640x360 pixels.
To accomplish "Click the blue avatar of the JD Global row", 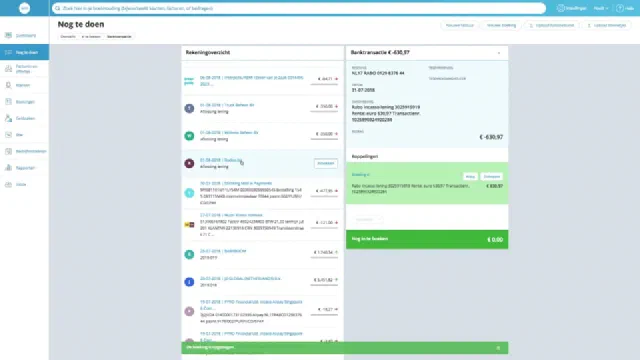I will coord(189,282).
